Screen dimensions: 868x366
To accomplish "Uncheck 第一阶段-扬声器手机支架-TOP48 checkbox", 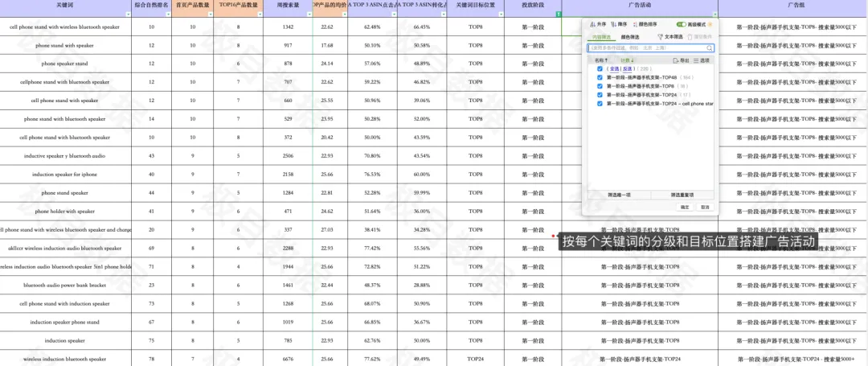I will coord(600,77).
